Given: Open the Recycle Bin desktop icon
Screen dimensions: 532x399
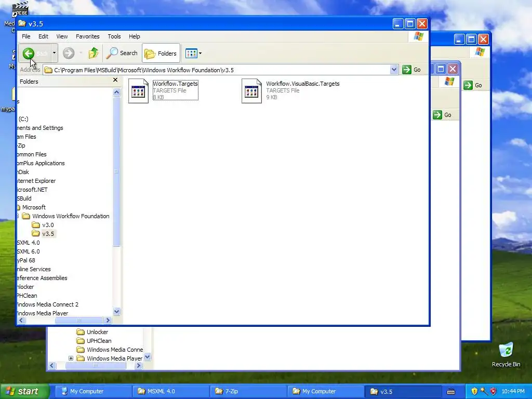Looking at the screenshot, I should 506,354.
